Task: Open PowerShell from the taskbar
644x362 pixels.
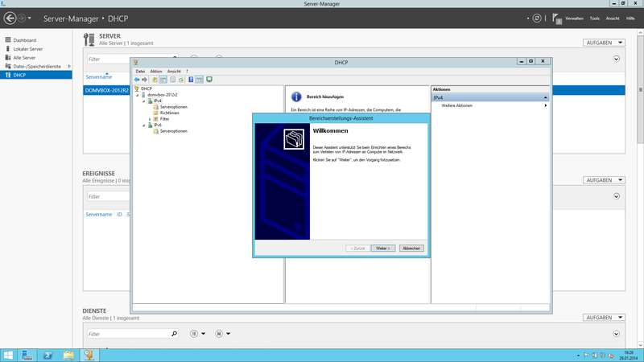Action: coord(48,355)
